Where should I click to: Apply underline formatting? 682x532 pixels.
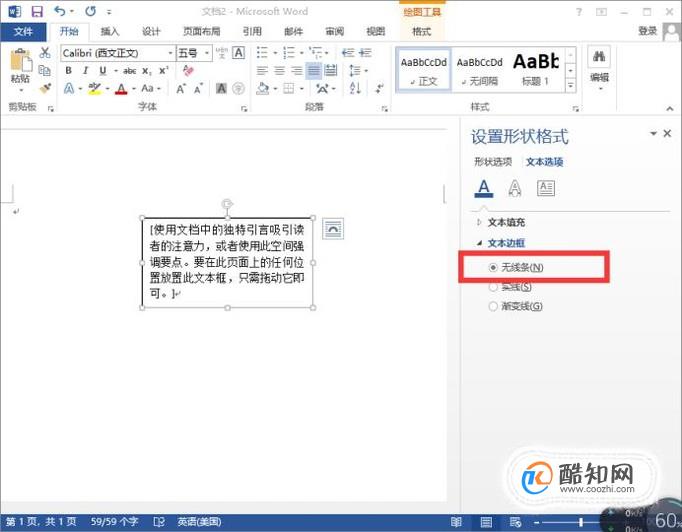[x=103, y=70]
